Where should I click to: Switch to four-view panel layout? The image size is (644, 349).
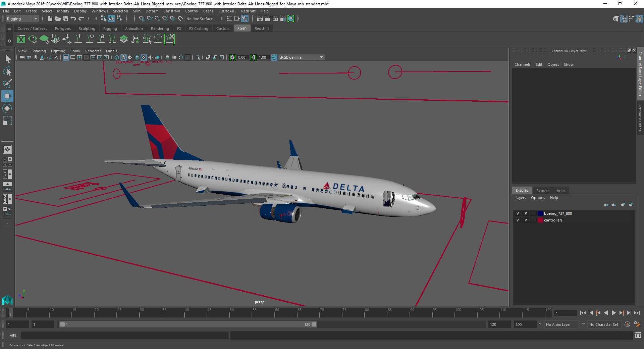pos(7,162)
